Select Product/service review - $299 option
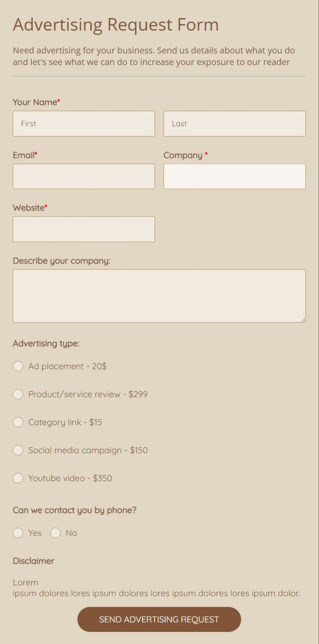The height and width of the screenshot is (644, 319). click(x=18, y=394)
